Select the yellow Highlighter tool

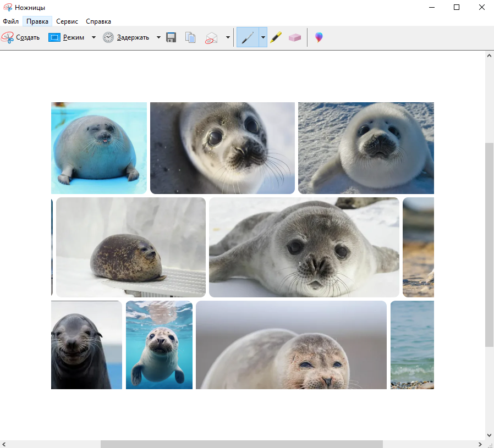[x=276, y=37]
